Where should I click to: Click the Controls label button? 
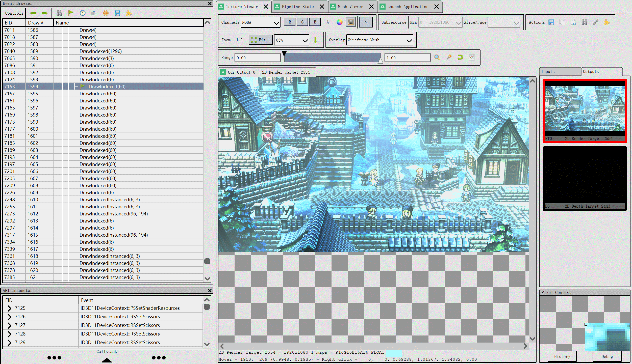click(14, 13)
